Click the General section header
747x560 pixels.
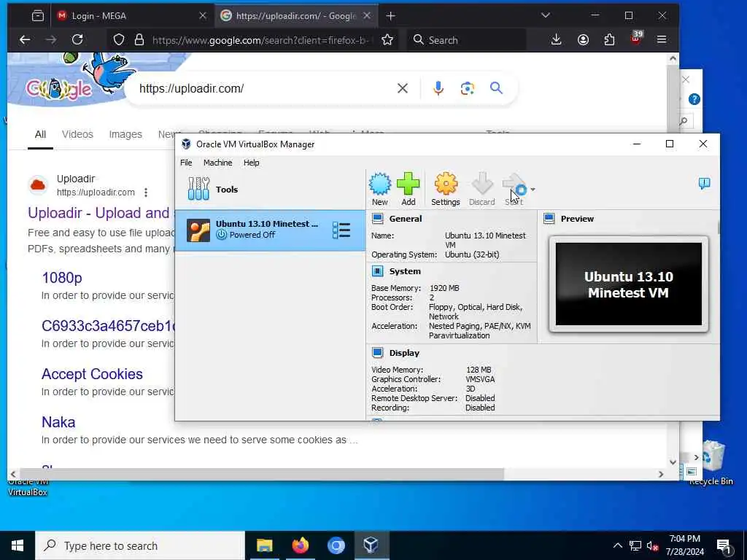point(405,219)
